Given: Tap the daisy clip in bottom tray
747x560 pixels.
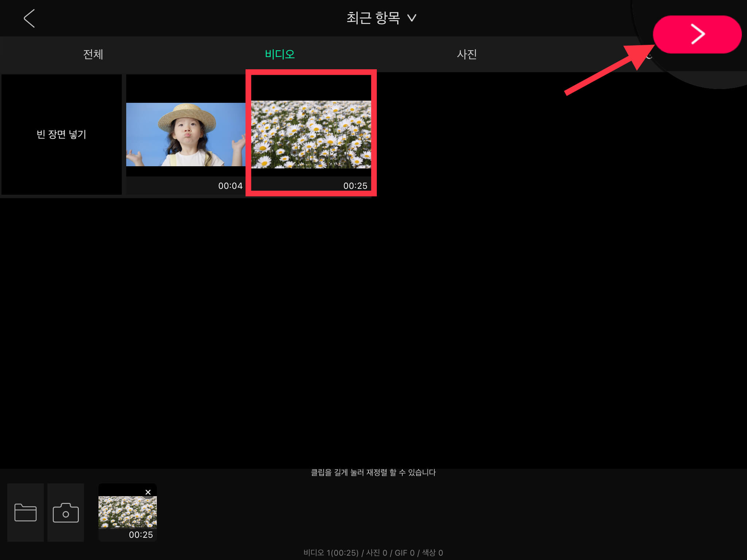Looking at the screenshot, I should [127, 512].
